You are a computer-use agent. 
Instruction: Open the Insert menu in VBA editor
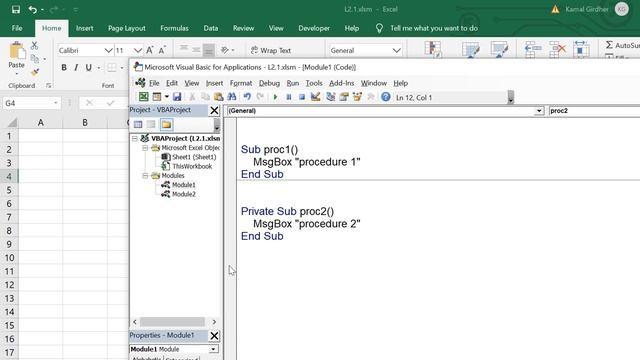tap(214, 83)
